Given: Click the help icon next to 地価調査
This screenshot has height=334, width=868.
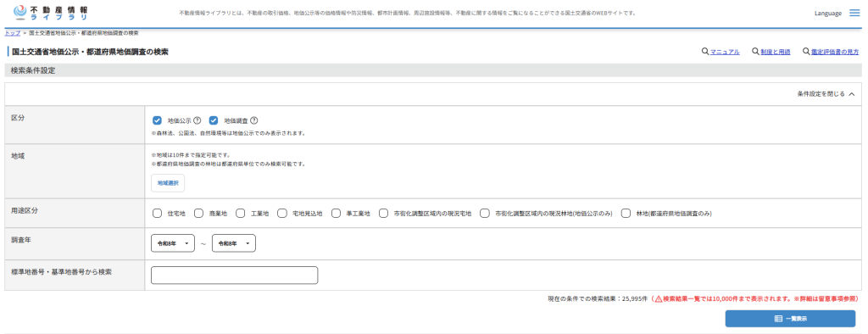Looking at the screenshot, I should coord(254,120).
